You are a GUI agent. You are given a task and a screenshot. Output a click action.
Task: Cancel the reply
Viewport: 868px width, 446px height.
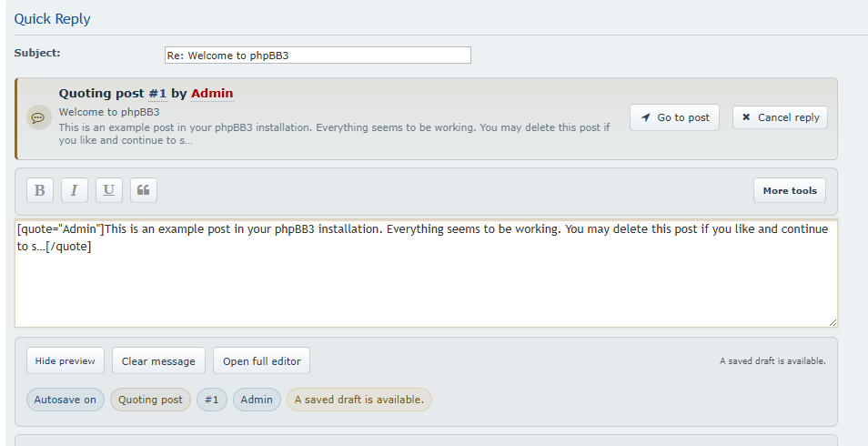pos(780,117)
